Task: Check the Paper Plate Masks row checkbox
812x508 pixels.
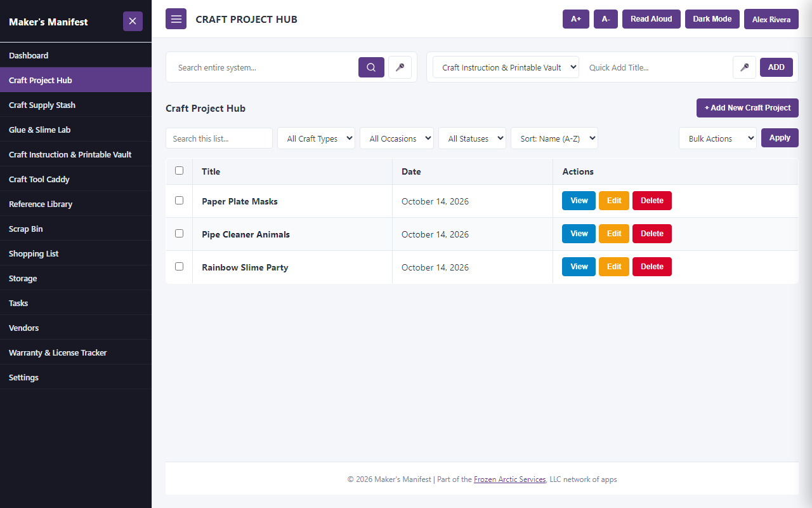Action: [x=179, y=201]
